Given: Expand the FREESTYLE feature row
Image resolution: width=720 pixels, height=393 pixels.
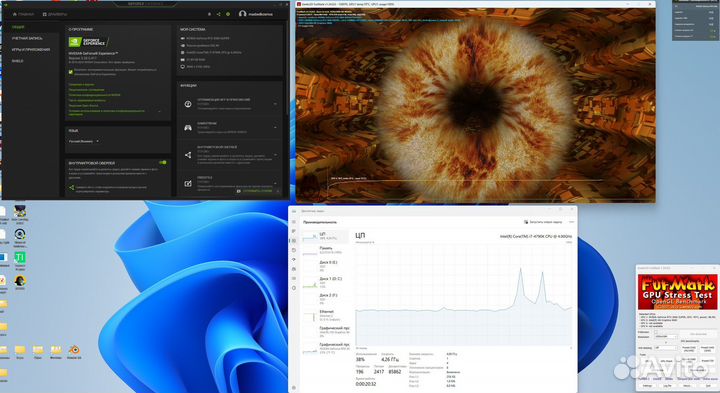Looking at the screenshot, I should pyautogui.click(x=275, y=183).
